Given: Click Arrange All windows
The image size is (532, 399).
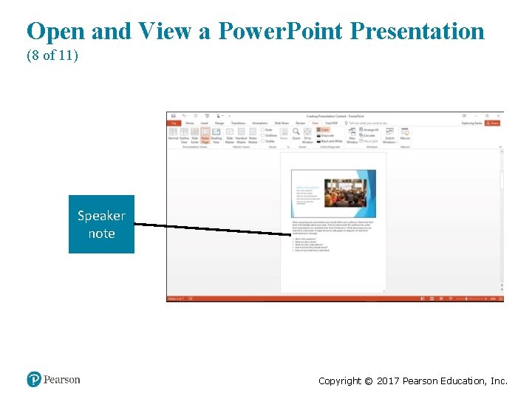Looking at the screenshot, I should coord(369,129).
